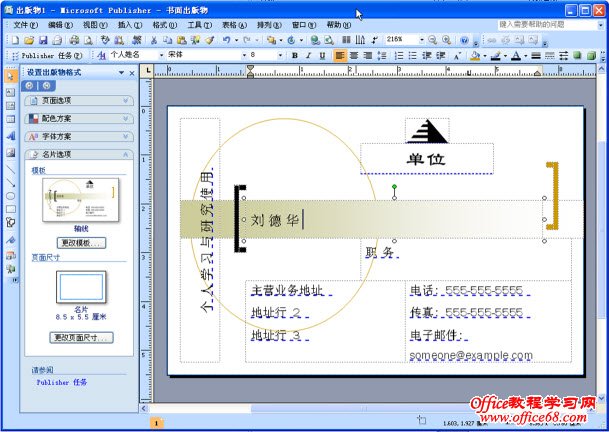
Task: Click the Open folder icon
Action: click(x=29, y=40)
